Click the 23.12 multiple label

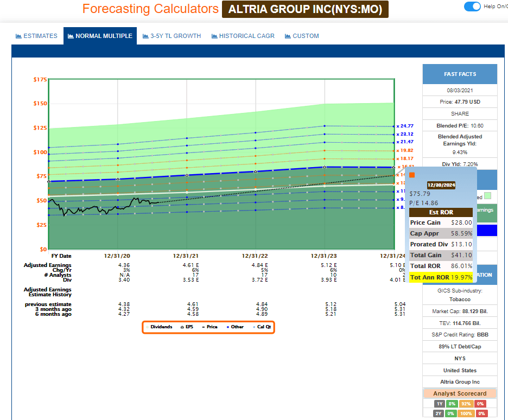tap(405, 134)
